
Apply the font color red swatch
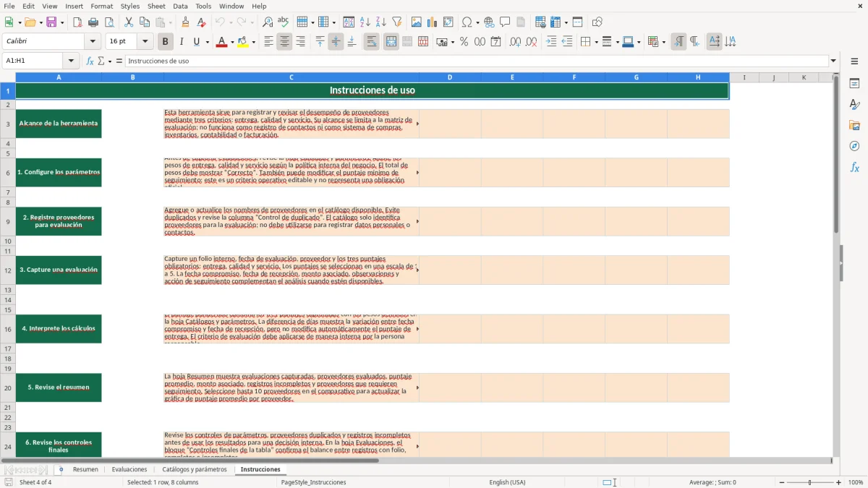pos(221,42)
